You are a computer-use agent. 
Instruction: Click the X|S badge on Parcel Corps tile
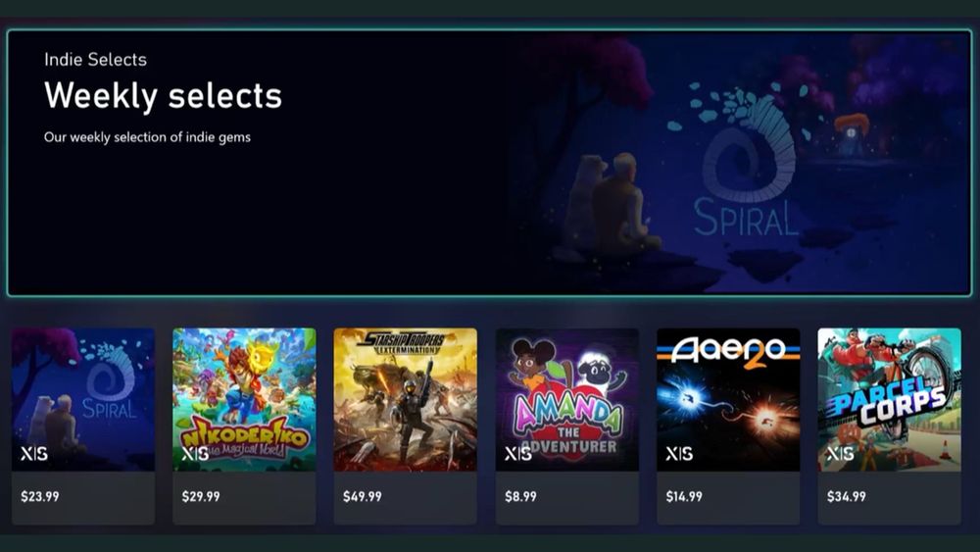(840, 454)
